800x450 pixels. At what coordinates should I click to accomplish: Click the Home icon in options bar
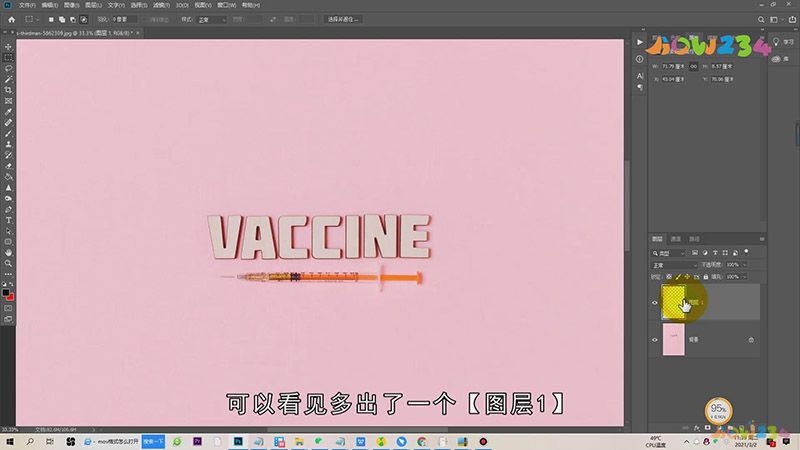(11, 19)
